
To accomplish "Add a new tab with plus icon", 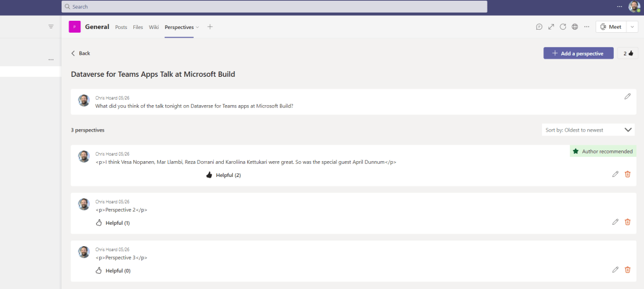I will (210, 27).
